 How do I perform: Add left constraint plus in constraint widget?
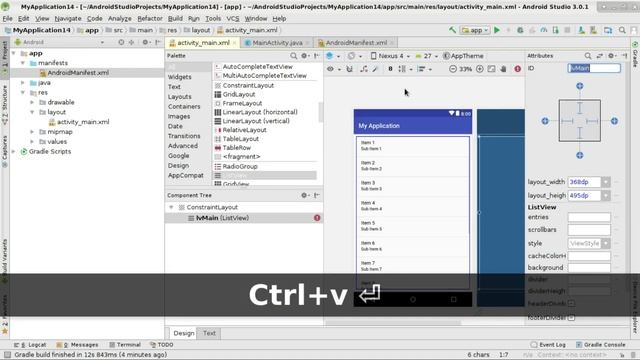tap(545, 121)
